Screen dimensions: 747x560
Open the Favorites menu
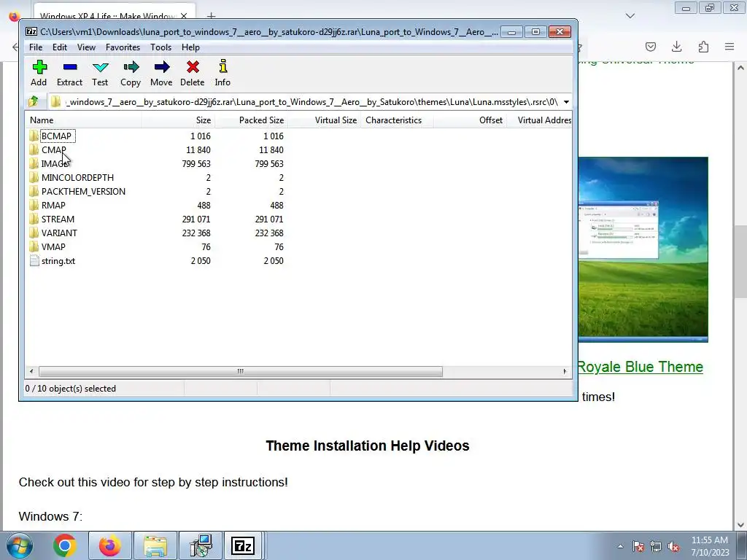point(123,47)
